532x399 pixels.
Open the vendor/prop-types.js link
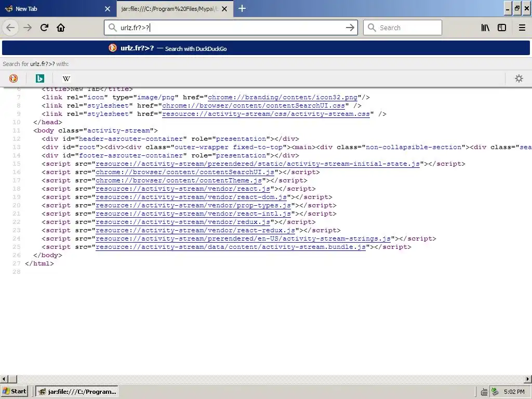193,205
